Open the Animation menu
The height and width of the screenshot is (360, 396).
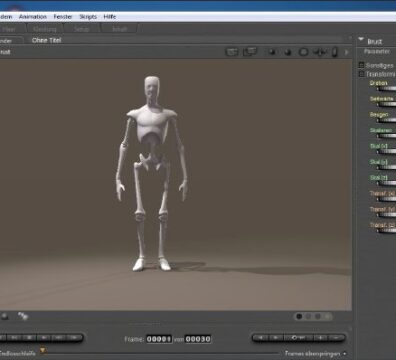(33, 17)
